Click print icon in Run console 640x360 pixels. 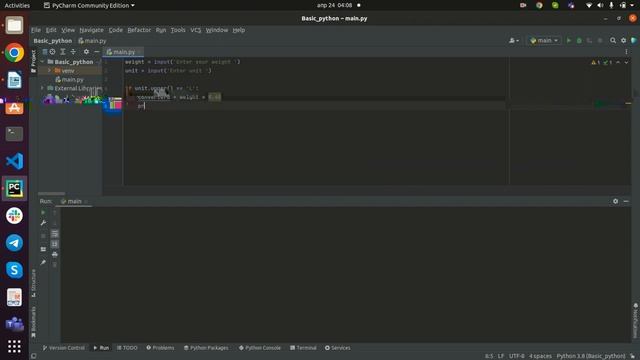55,254
